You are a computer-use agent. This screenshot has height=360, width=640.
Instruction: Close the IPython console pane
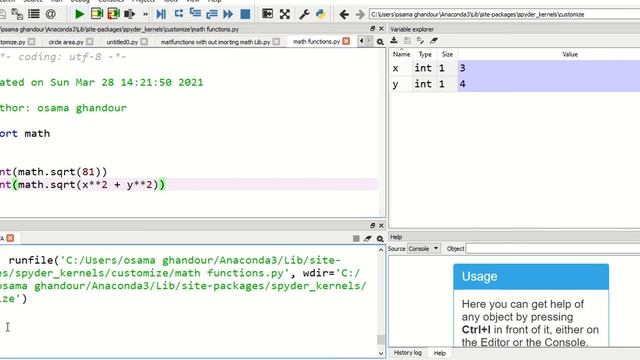click(381, 225)
